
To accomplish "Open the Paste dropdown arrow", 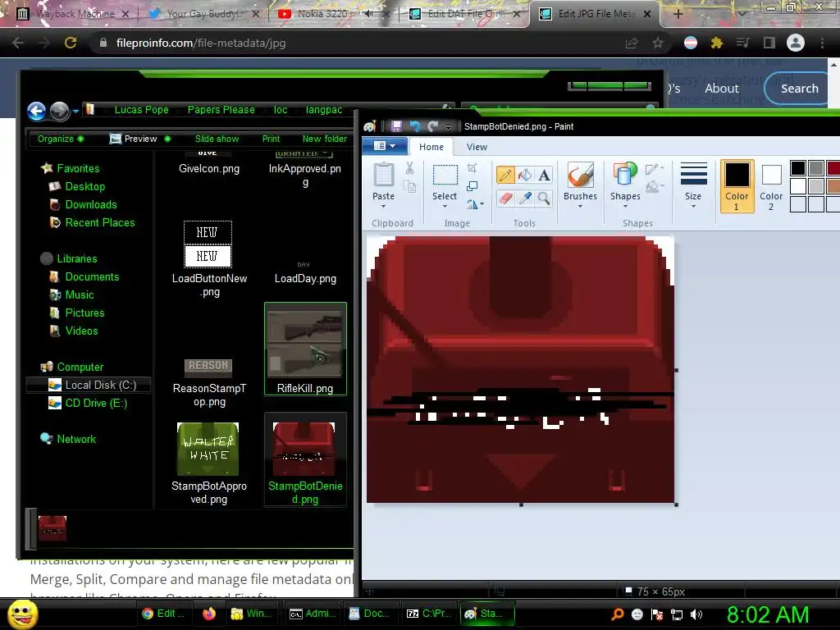I will 384,206.
